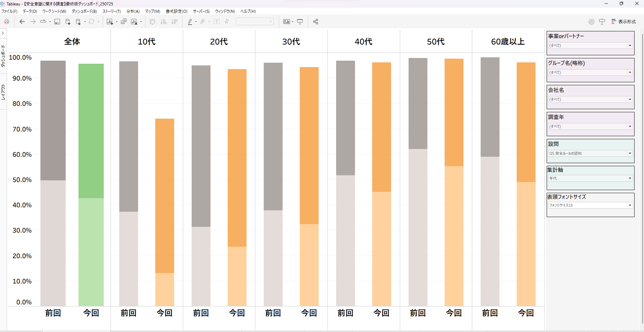Click the save floppy disk icon

click(x=57, y=22)
